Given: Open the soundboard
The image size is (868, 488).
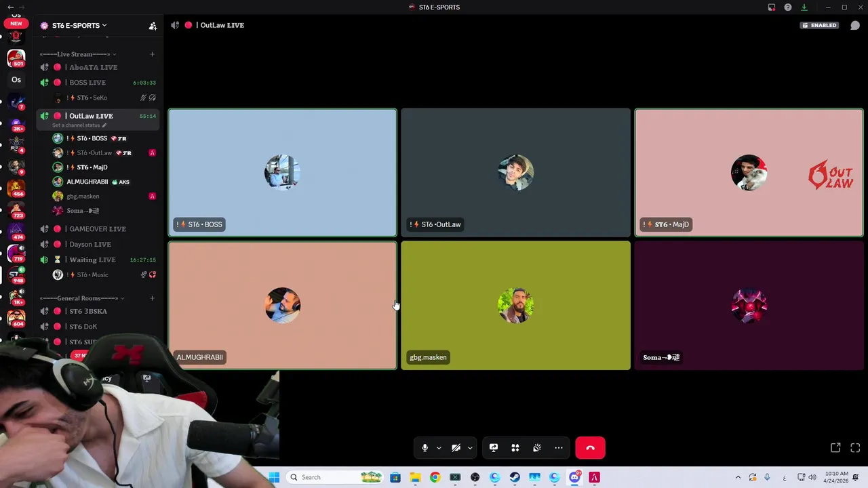Looking at the screenshot, I should point(537,448).
